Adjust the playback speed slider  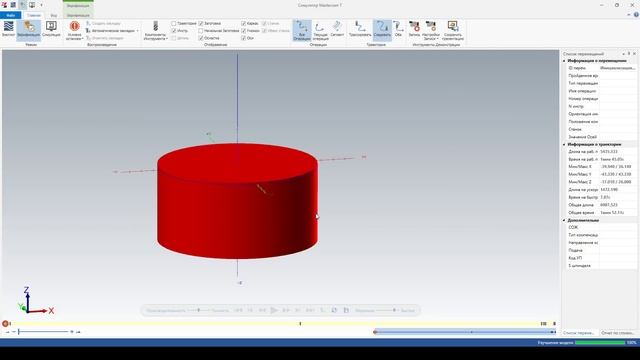pos(394,311)
